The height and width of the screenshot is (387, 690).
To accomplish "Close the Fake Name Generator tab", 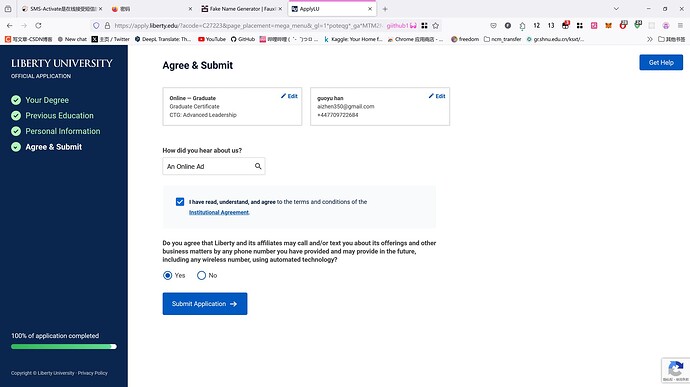I will (x=280, y=9).
